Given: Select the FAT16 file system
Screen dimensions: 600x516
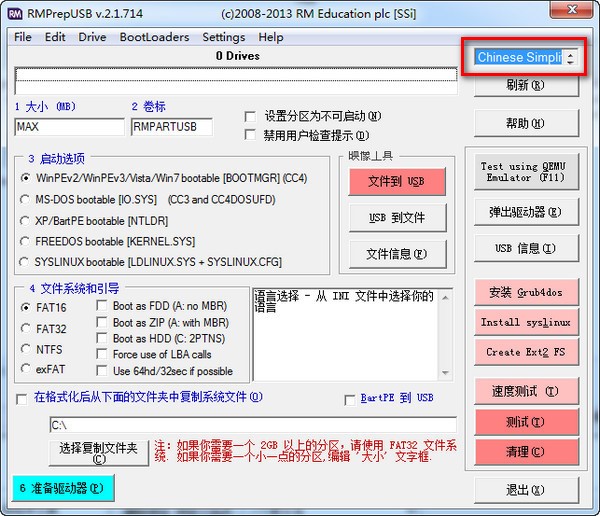Looking at the screenshot, I should [26, 307].
